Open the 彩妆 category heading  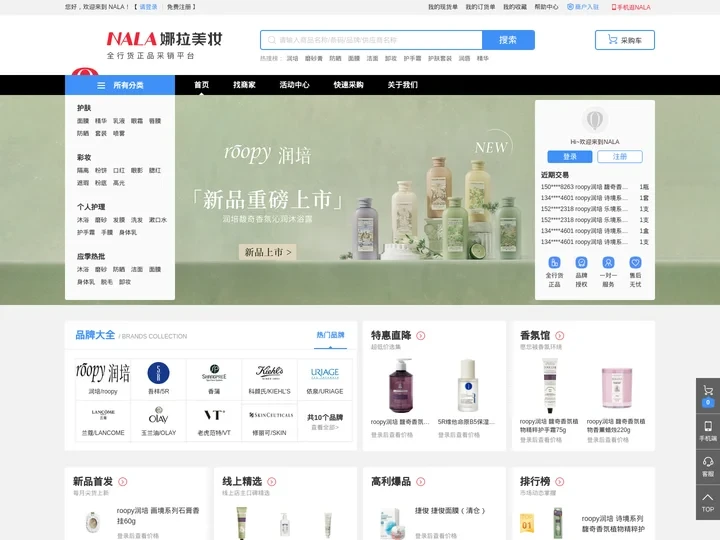click(84, 158)
